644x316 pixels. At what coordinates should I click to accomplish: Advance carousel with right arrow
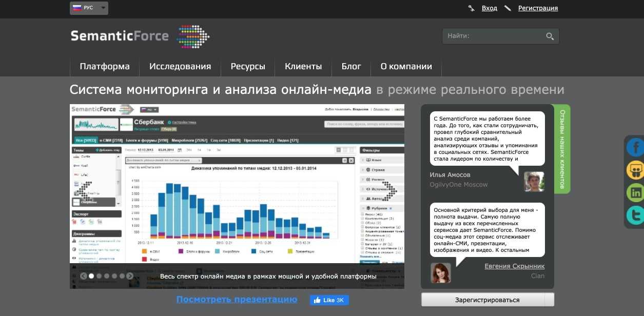130,276
